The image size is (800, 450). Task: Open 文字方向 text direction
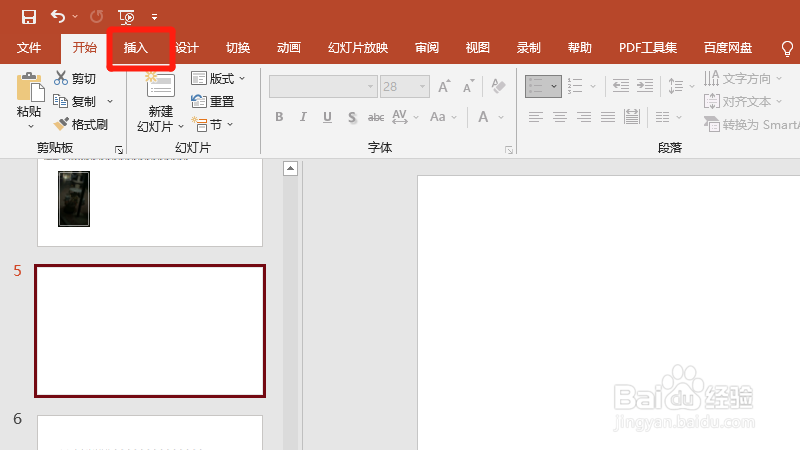click(743, 78)
